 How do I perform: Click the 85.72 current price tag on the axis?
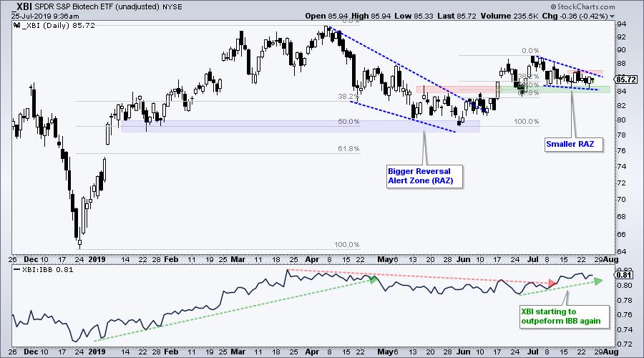point(627,79)
